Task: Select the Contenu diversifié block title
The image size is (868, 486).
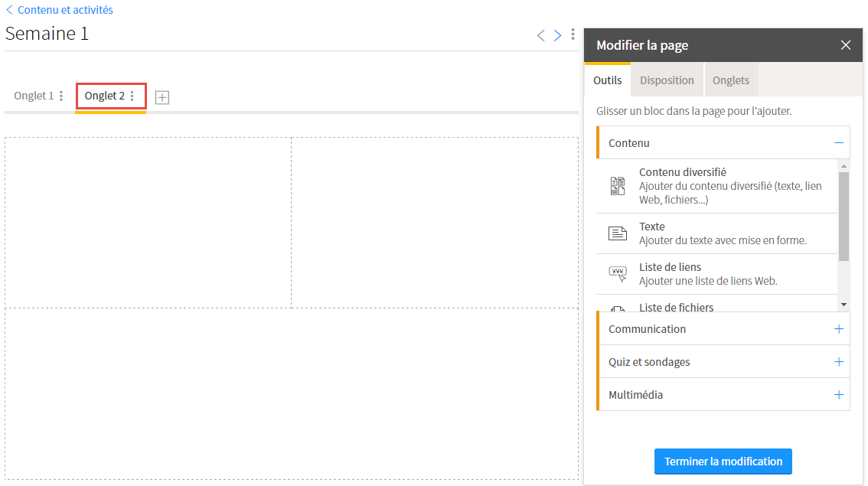Action: tap(683, 172)
